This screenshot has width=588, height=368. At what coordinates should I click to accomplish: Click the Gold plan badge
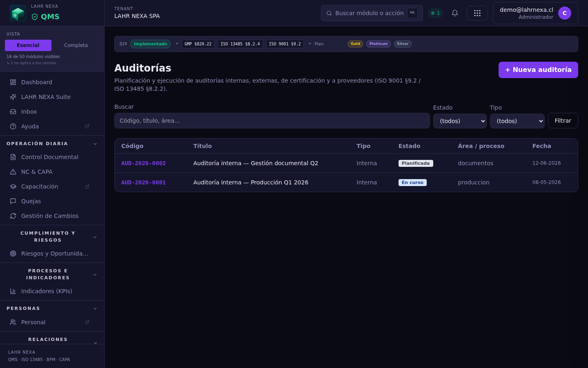pos(355,44)
